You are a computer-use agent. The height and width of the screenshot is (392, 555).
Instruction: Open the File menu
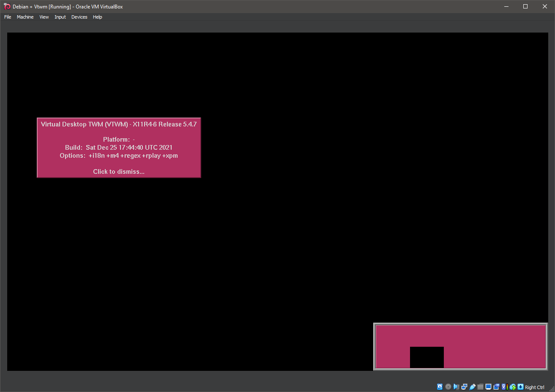pyautogui.click(x=8, y=17)
